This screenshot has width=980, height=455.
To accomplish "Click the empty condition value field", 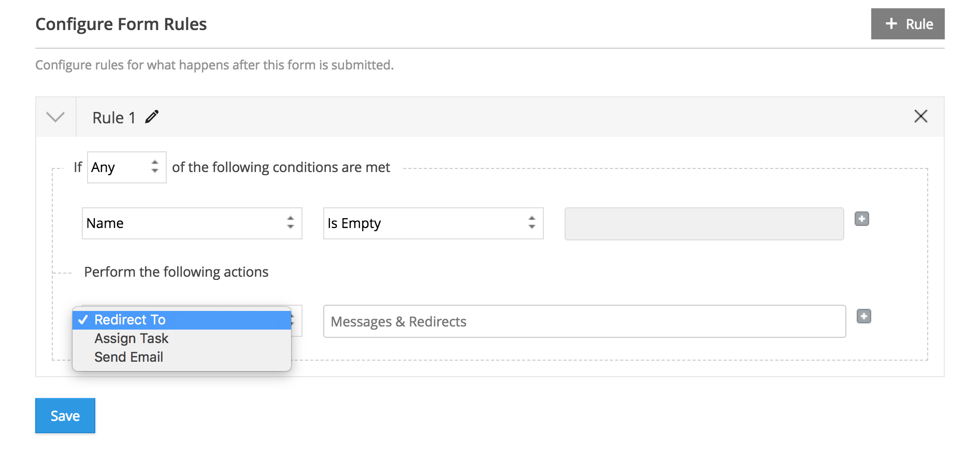I will point(703,223).
